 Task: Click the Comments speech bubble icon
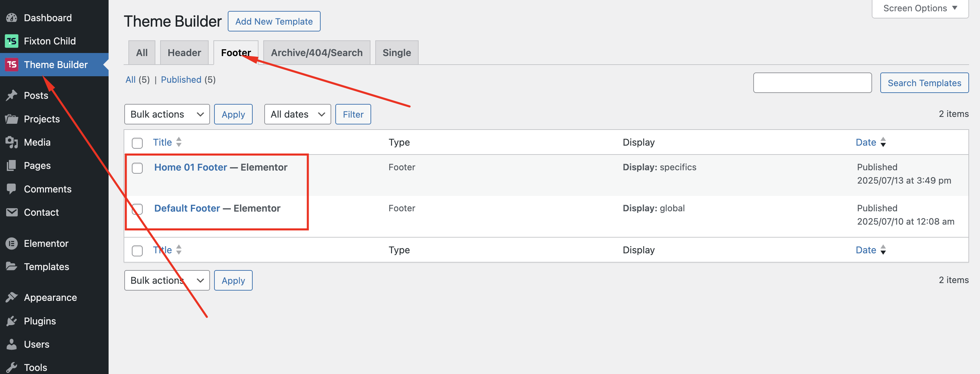(12, 189)
